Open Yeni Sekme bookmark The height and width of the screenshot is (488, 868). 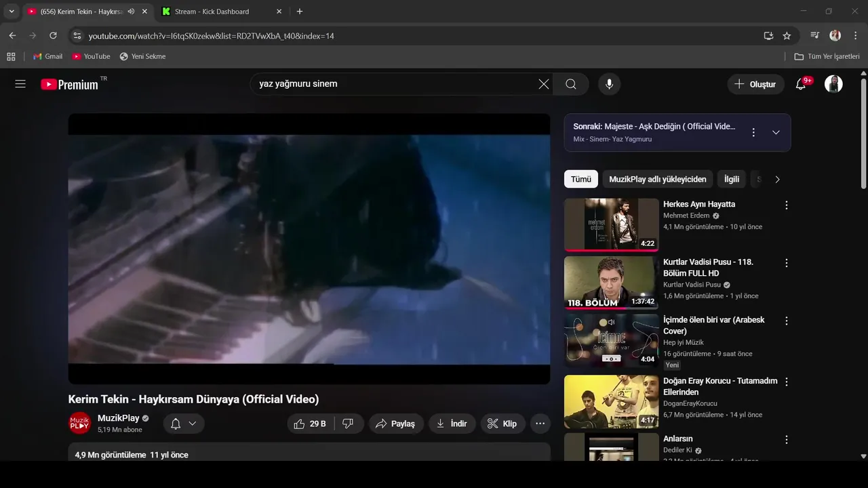pyautogui.click(x=142, y=56)
